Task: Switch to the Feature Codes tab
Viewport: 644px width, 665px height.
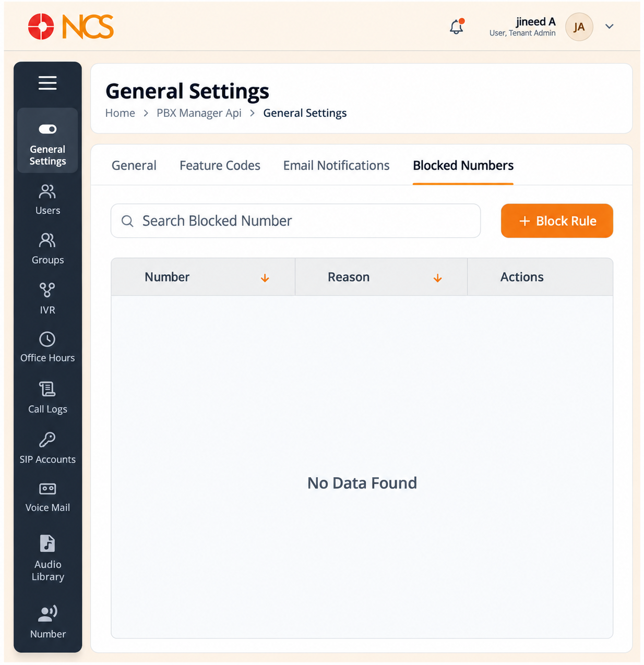Action: click(220, 165)
